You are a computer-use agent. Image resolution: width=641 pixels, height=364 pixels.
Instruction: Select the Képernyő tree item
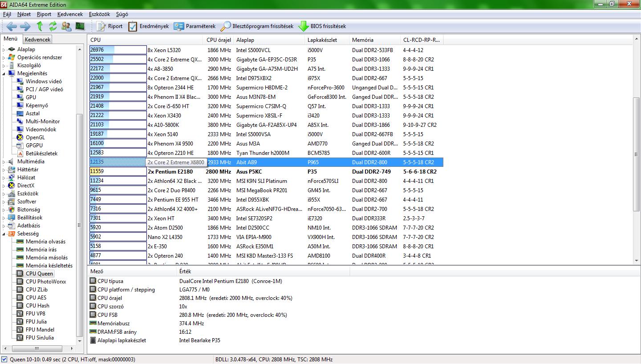coord(37,105)
